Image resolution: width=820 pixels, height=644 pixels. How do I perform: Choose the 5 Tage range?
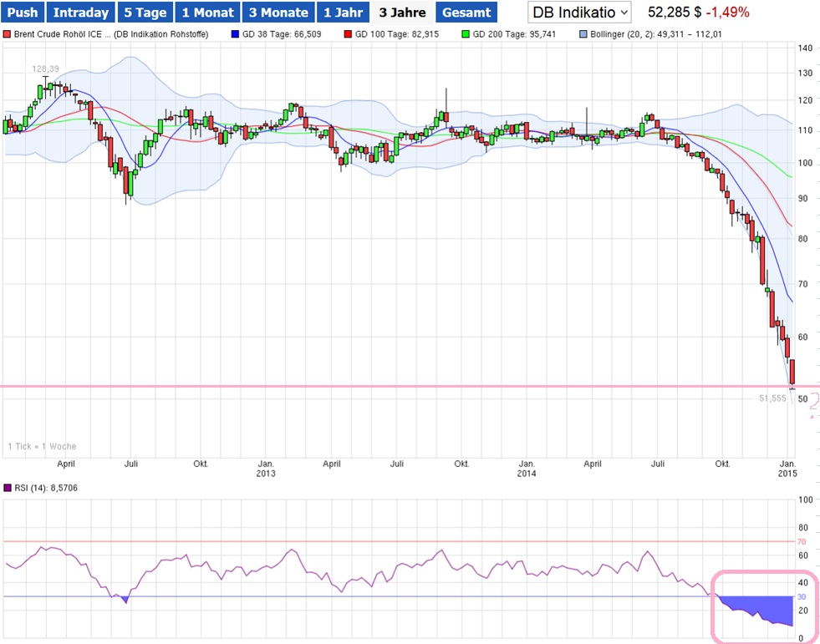pos(145,13)
